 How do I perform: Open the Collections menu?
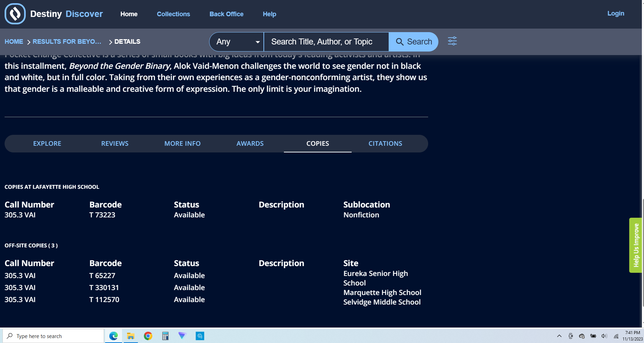tap(174, 14)
